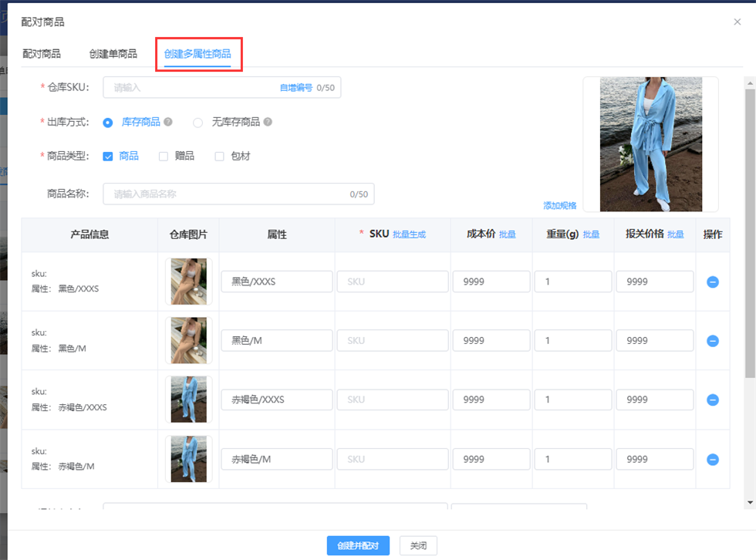Click 成本价 field in 赤褐色/XXXS row

491,400
